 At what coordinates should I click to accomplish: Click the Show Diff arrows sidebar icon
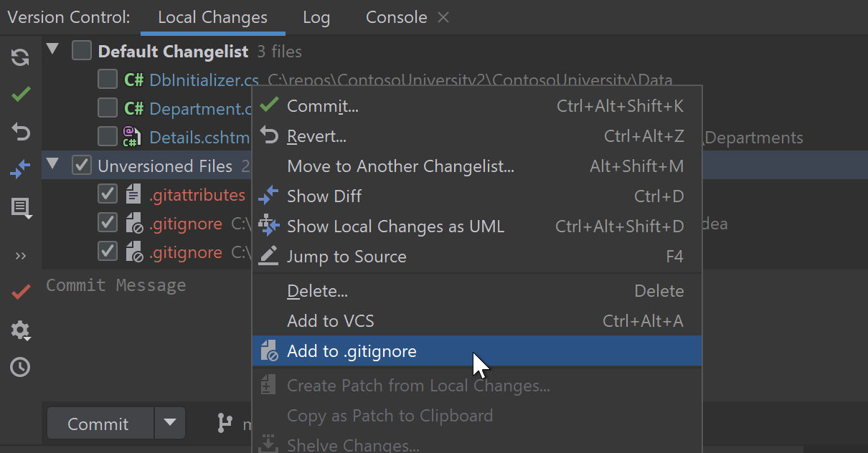pos(21,170)
